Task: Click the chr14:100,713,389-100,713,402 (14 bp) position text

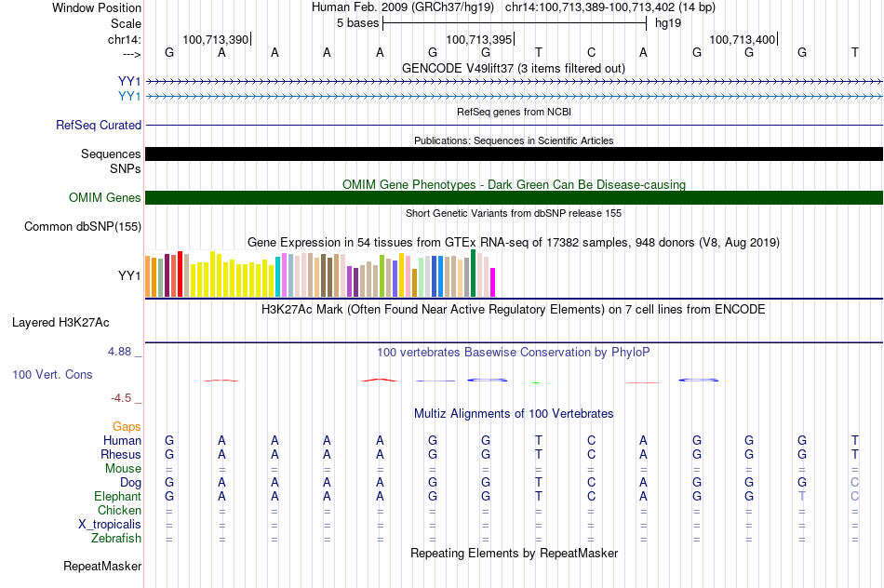Action: point(610,7)
